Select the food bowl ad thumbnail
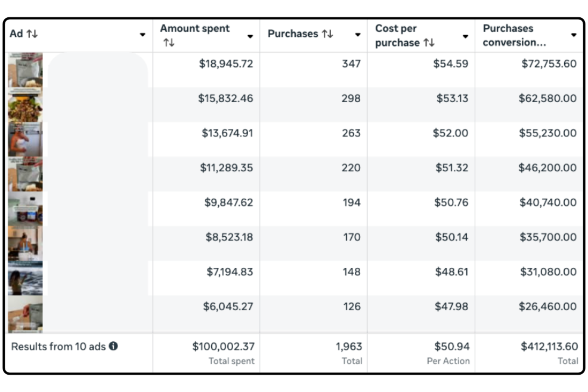The height and width of the screenshot is (392, 588). pyautogui.click(x=25, y=105)
